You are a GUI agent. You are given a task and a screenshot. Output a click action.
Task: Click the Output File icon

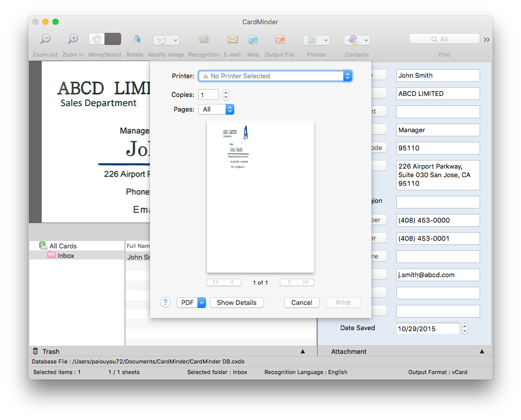[280, 39]
